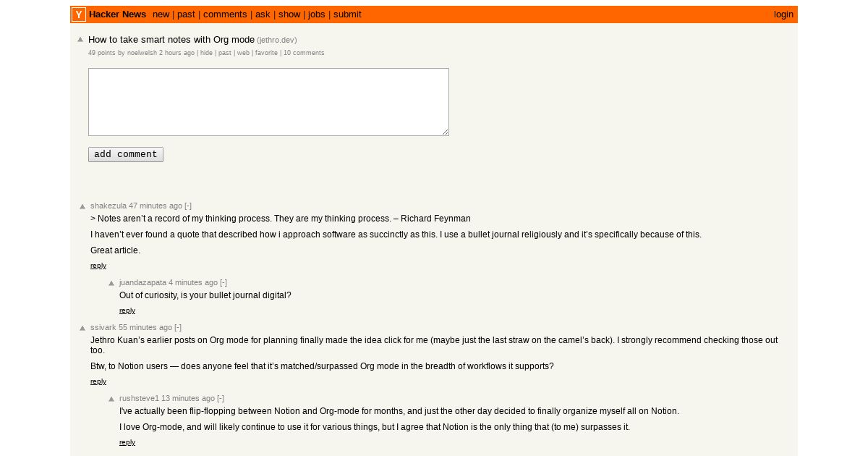
Task: Open the 'new' menu link
Action: point(161,14)
